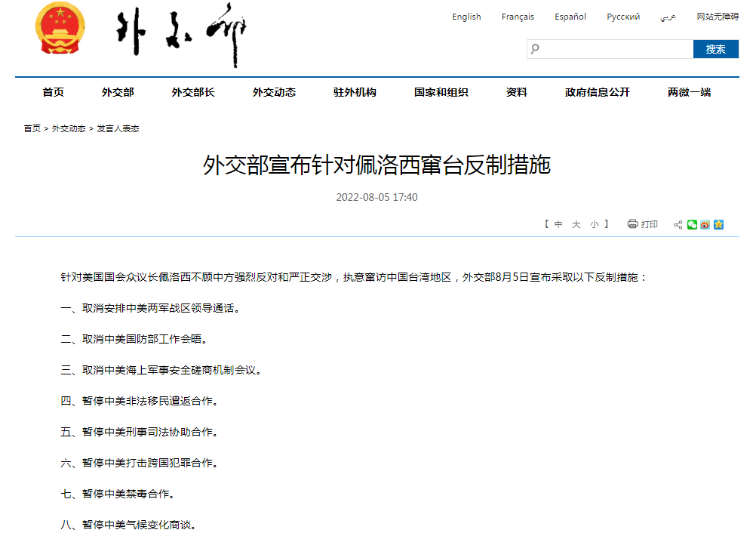Click item 六、暂停中美打击跨国犯罪合作

(141, 463)
